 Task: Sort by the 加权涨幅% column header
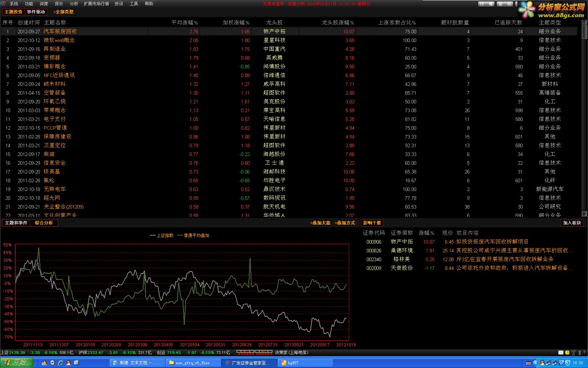pyautogui.click(x=236, y=22)
